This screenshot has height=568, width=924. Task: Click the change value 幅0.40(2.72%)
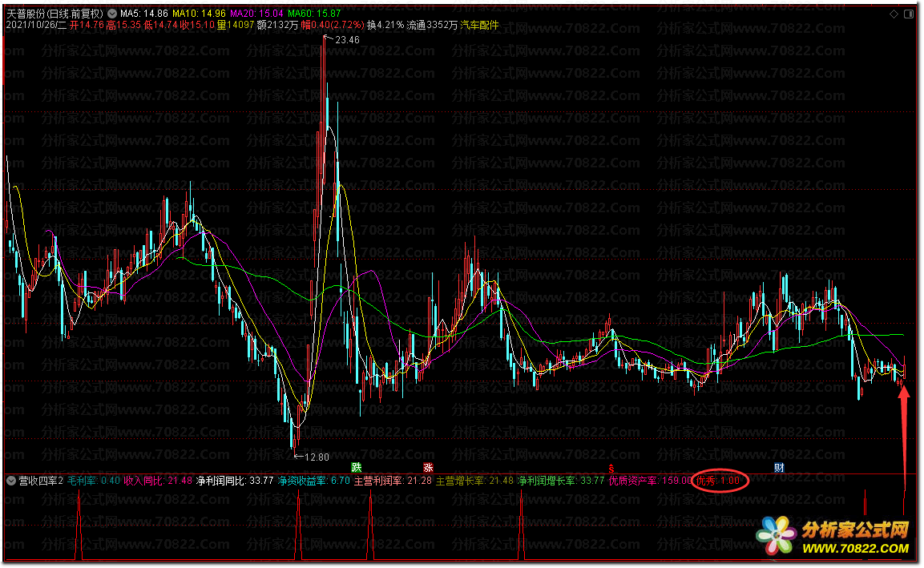(333, 26)
